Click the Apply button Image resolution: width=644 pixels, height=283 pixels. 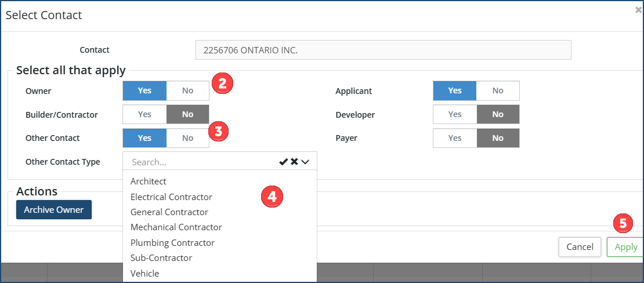tap(625, 247)
